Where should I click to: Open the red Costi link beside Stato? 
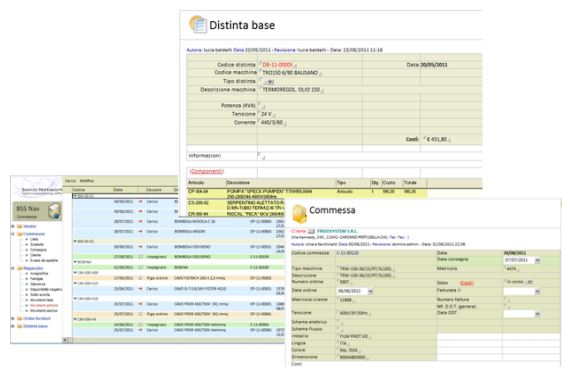[467, 283]
